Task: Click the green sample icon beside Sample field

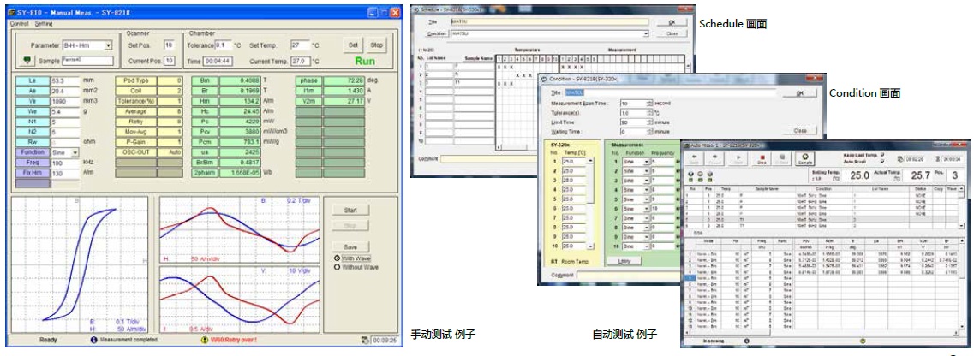Action: coord(27,61)
